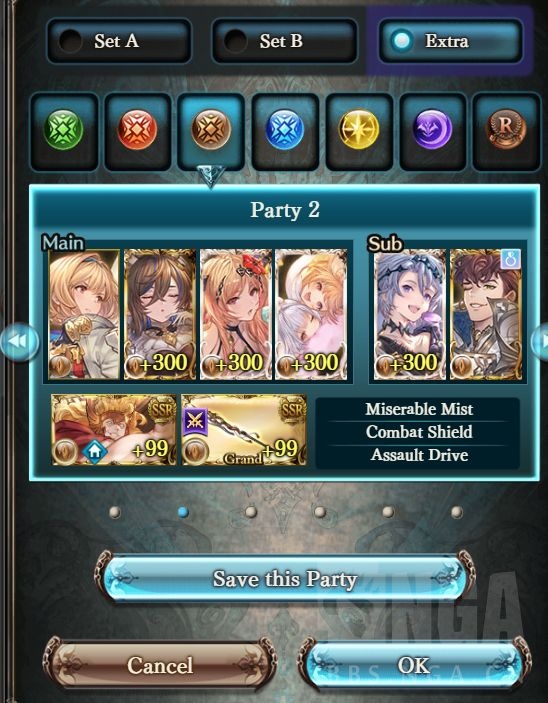Select the Set A radio button
Image resolution: width=548 pixels, height=703 pixels.
119,41
